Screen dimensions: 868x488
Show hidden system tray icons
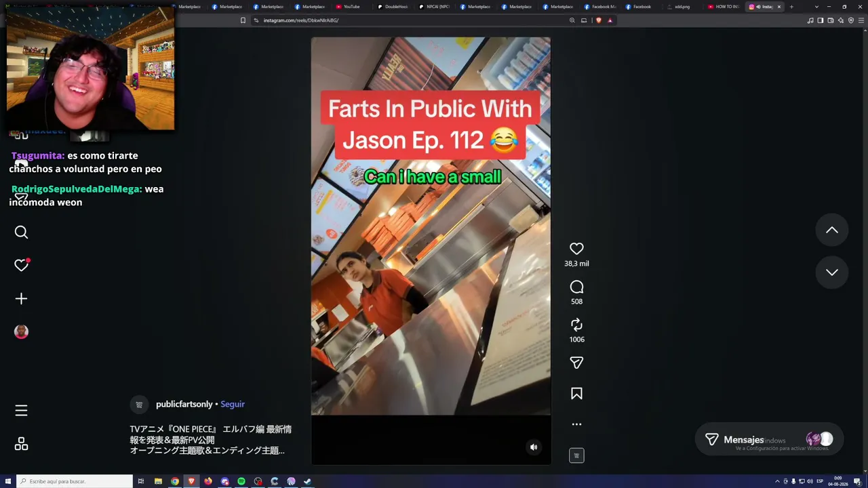pyautogui.click(x=777, y=481)
